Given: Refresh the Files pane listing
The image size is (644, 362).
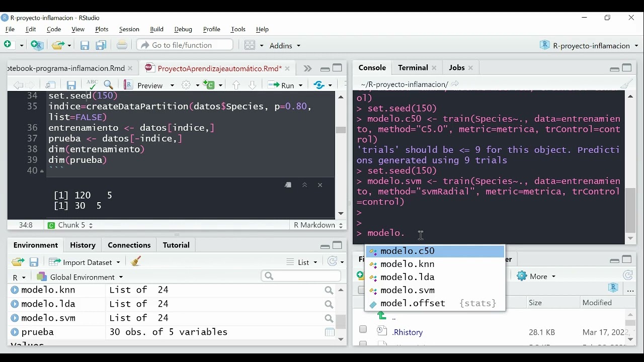Looking at the screenshot, I should click(627, 276).
